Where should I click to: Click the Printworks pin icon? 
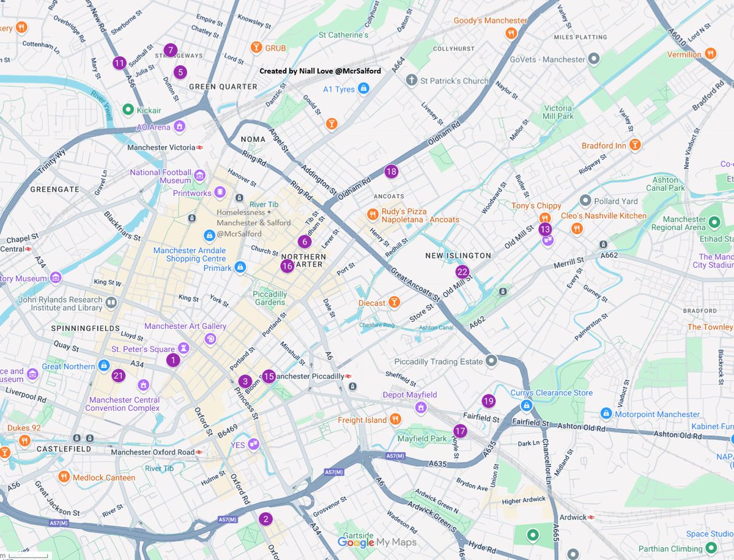coord(221,193)
